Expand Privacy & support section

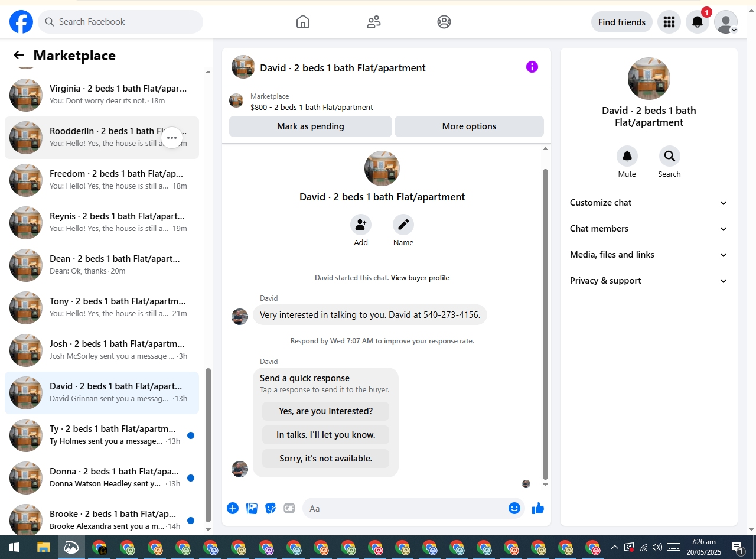[649, 281]
